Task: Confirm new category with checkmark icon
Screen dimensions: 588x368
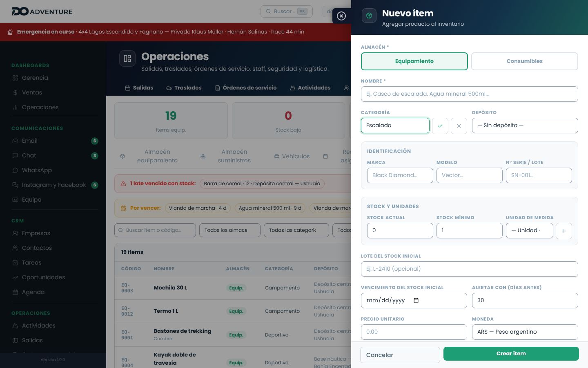Action: (x=440, y=126)
